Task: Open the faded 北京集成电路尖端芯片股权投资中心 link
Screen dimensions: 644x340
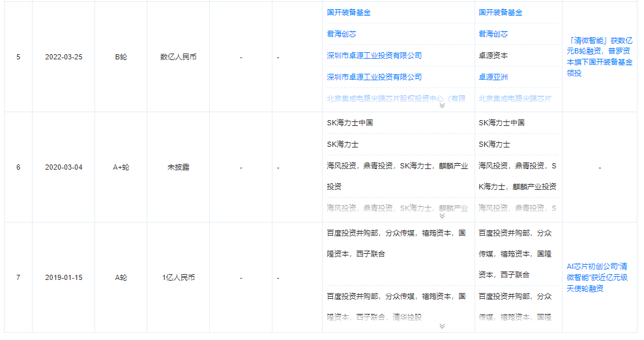Action: tap(396, 99)
